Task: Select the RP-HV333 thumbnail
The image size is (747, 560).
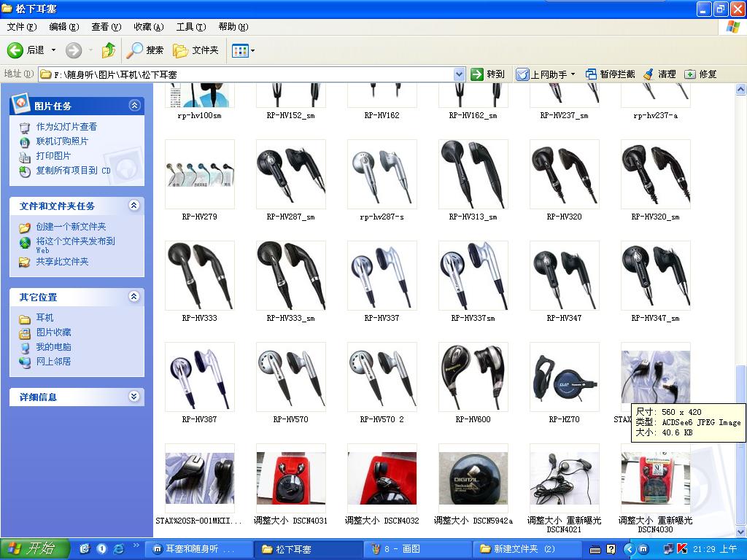Action: [x=200, y=276]
